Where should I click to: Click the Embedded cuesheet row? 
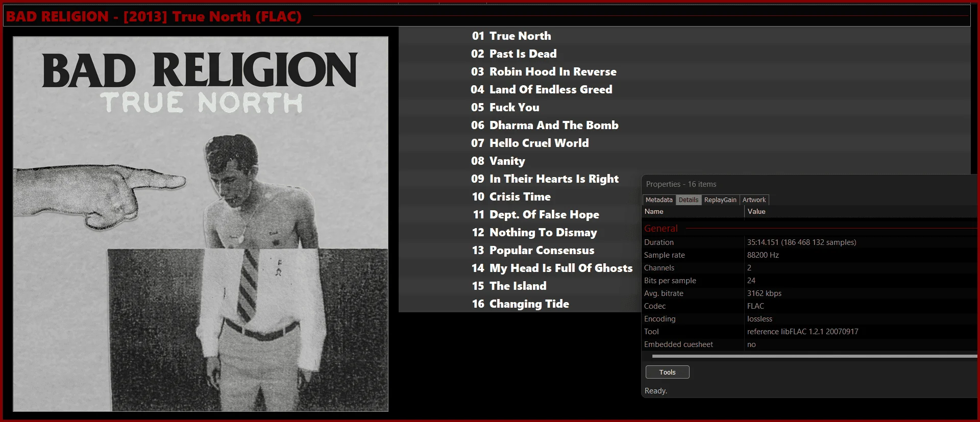(x=810, y=344)
